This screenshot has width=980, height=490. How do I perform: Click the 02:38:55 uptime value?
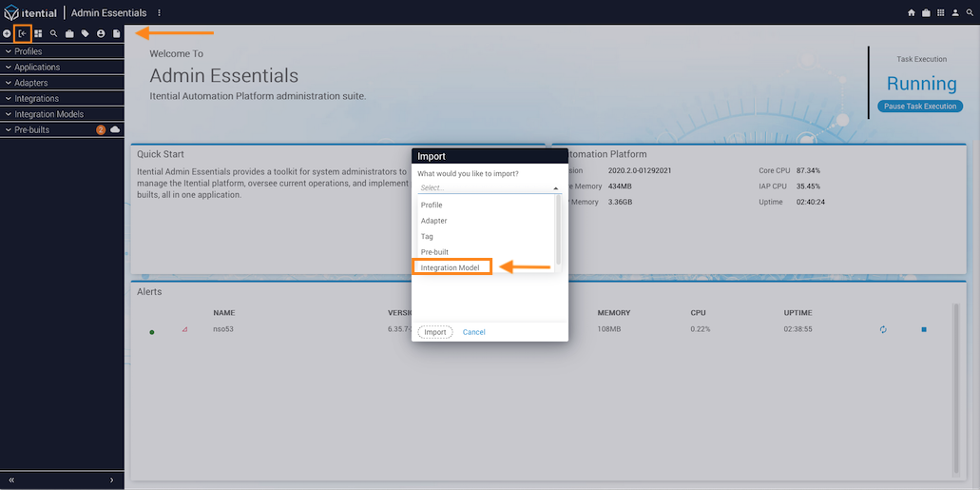coord(798,329)
